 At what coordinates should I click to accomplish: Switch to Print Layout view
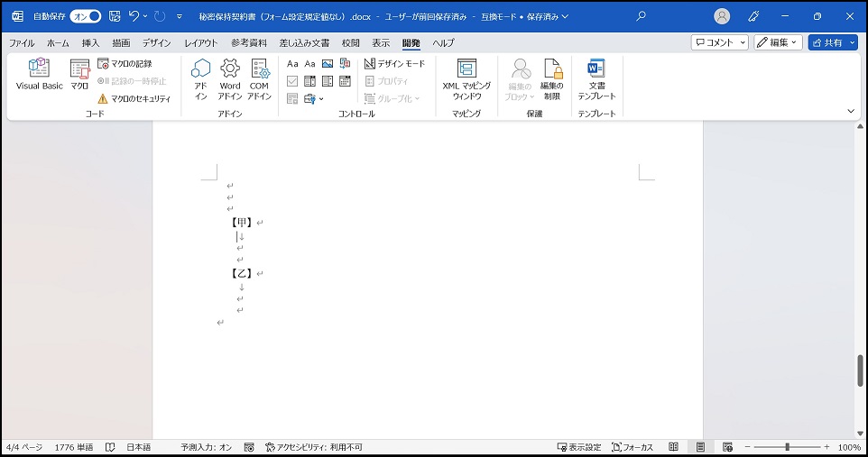coord(701,447)
